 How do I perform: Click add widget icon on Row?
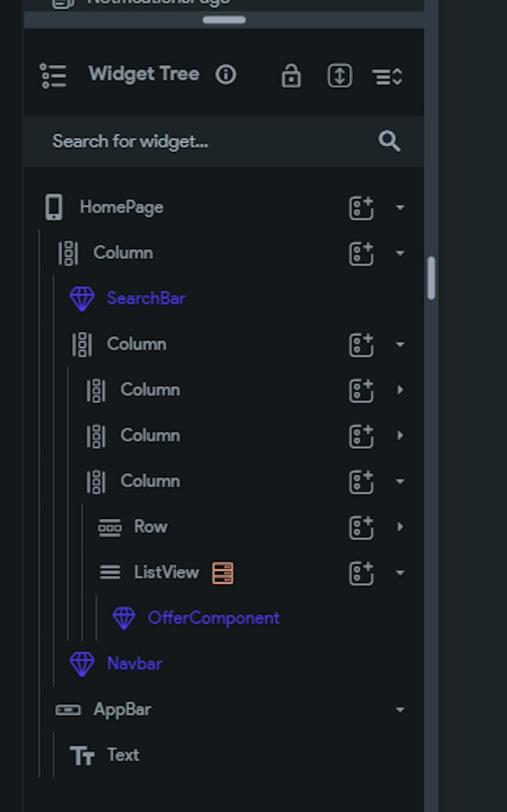pos(361,527)
